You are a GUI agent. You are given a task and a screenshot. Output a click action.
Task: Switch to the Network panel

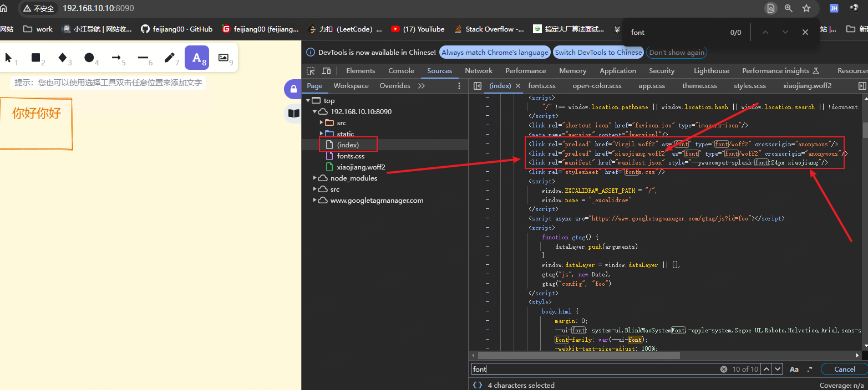coord(479,71)
